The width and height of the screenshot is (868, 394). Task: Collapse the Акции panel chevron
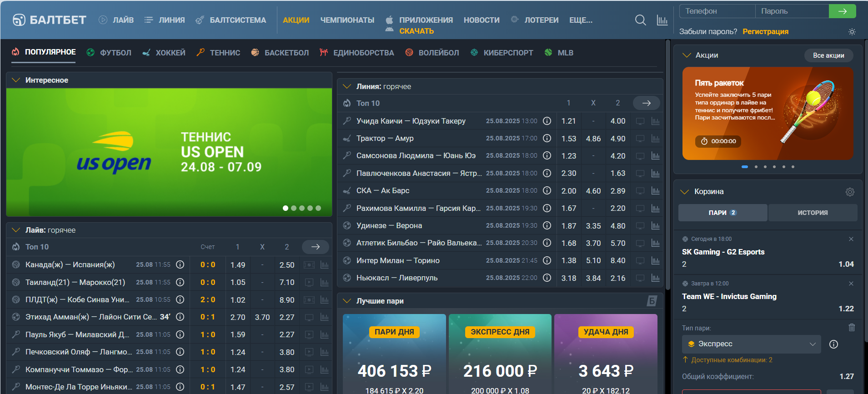[x=687, y=55]
